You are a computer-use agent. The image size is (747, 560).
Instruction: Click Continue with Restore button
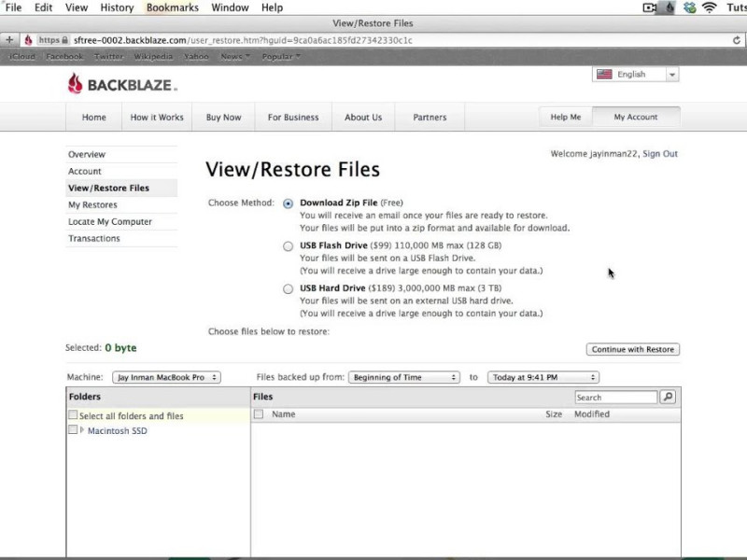pos(633,349)
